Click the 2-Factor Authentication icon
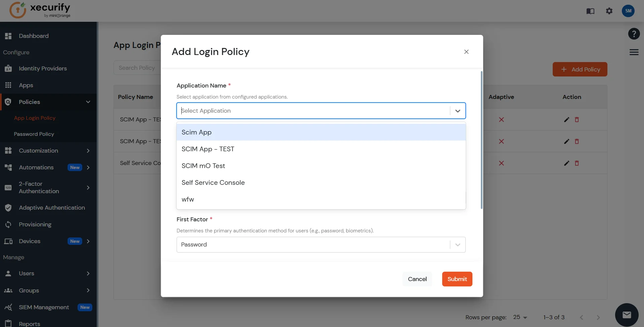 pyautogui.click(x=8, y=187)
